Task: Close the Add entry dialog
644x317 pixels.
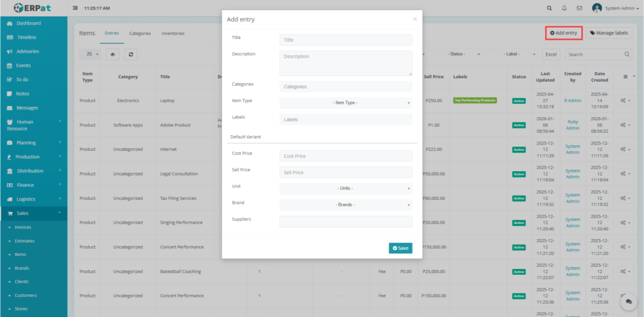Action: pos(415,19)
